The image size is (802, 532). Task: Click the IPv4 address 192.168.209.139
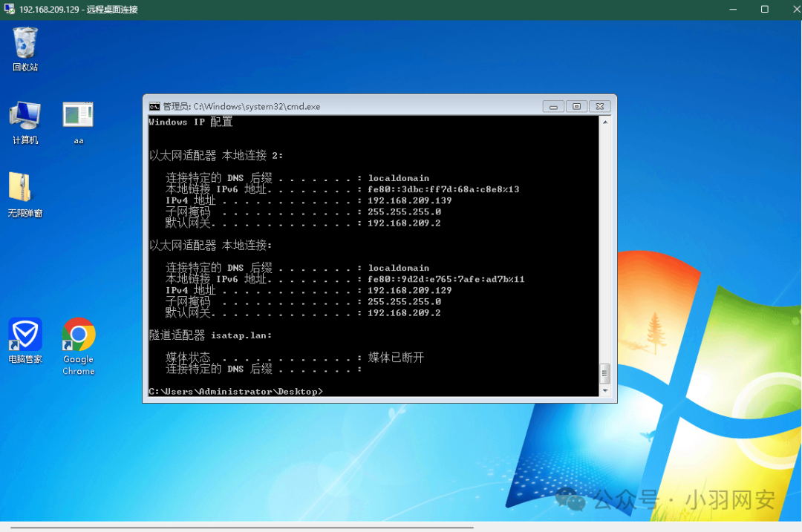pyautogui.click(x=409, y=200)
